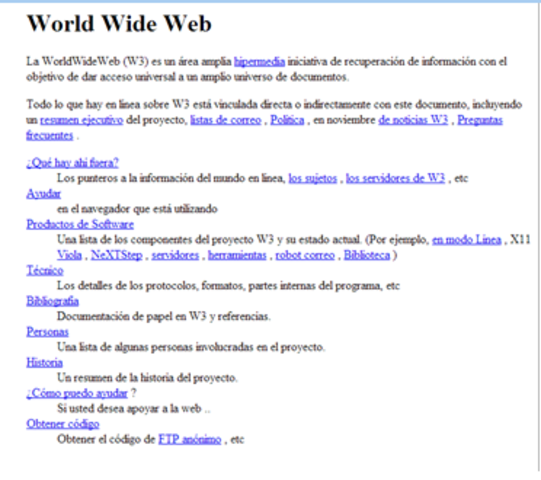Click text 'Los detalles de los protocolos, formatos'
The width and height of the screenshot is (541, 480).
click(151, 286)
